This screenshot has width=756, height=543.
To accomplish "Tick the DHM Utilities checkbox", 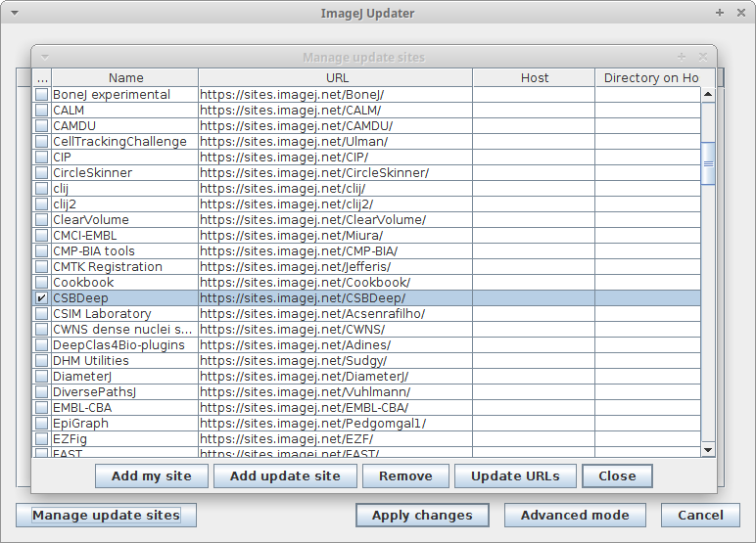I will (41, 361).
